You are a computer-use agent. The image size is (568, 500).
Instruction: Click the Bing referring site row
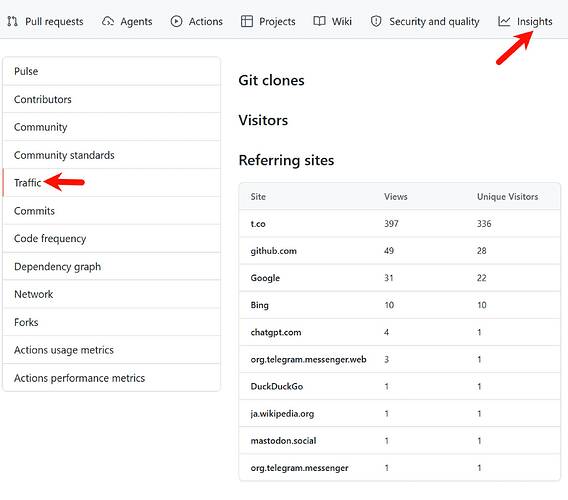click(400, 305)
